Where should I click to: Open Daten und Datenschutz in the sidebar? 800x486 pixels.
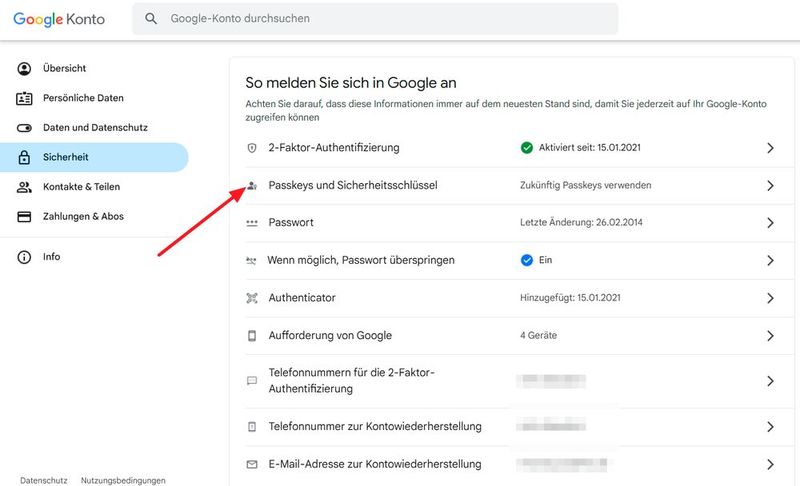pos(94,127)
